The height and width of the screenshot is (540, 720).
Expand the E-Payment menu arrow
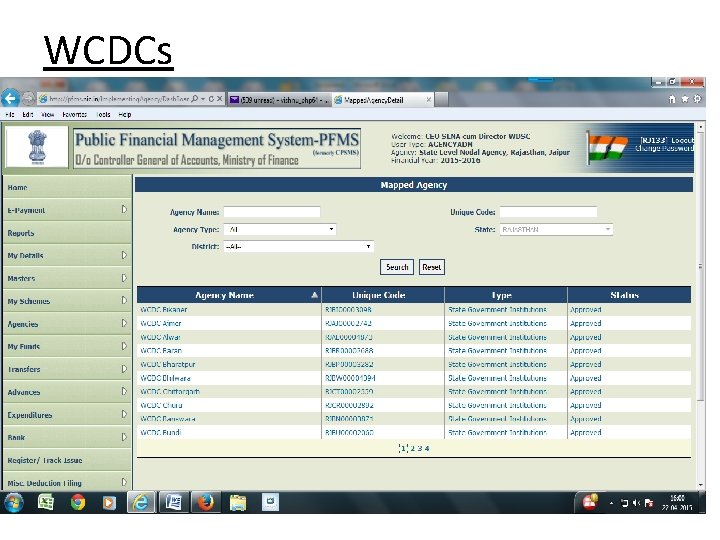point(124,209)
